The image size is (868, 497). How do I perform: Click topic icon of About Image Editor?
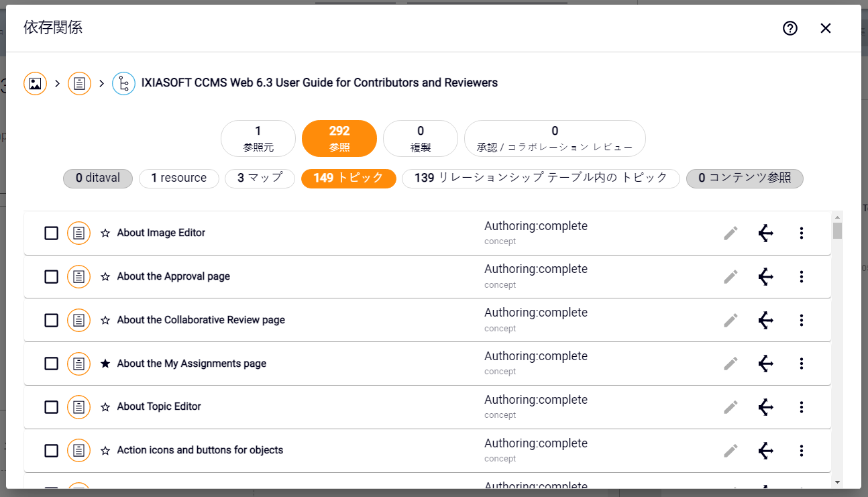(79, 233)
